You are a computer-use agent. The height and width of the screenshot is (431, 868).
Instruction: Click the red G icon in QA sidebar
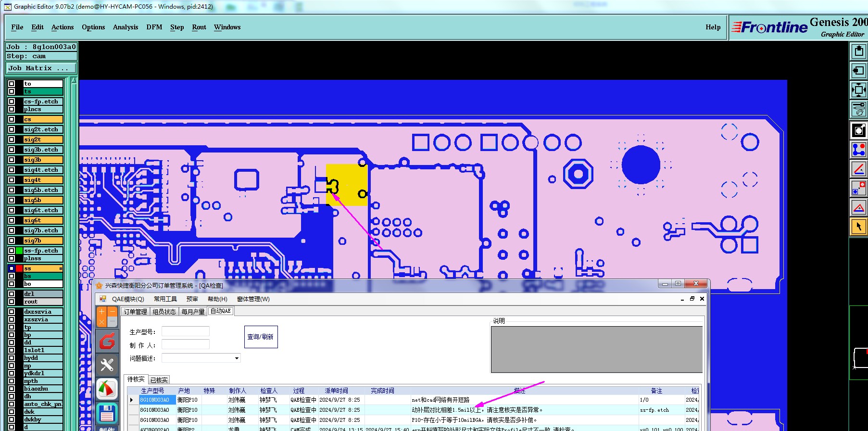pyautogui.click(x=107, y=342)
